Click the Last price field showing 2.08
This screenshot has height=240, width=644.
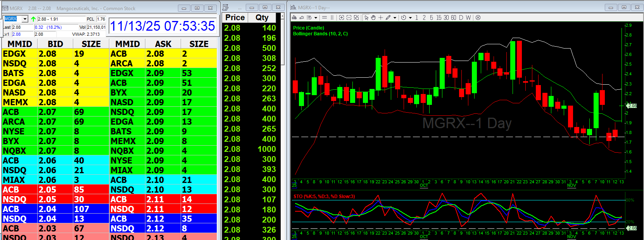[22, 27]
